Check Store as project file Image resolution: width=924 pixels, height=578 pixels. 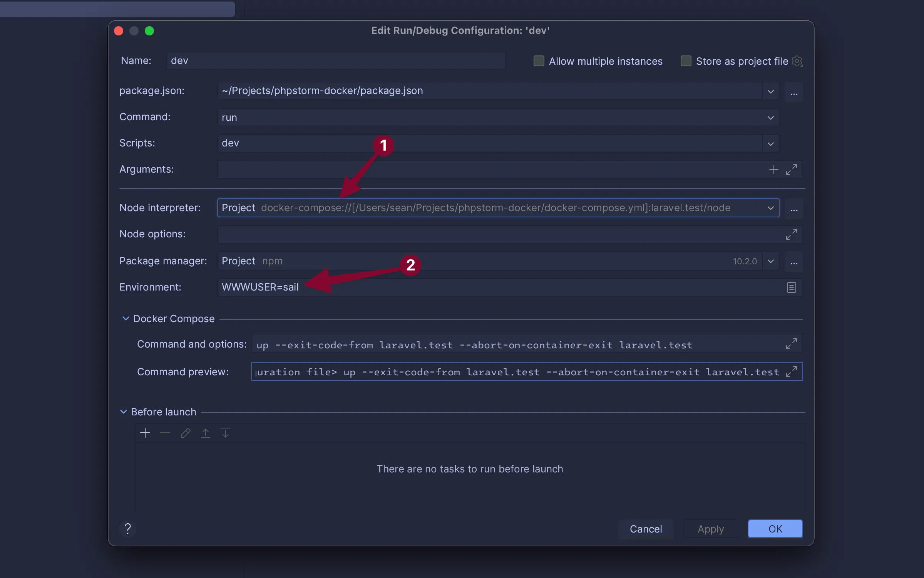pyautogui.click(x=686, y=61)
